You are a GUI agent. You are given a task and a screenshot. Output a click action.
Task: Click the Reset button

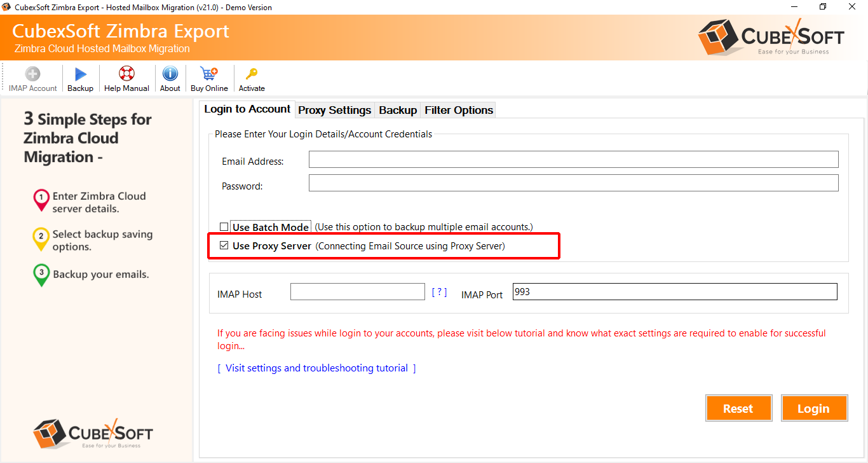tap(738, 408)
